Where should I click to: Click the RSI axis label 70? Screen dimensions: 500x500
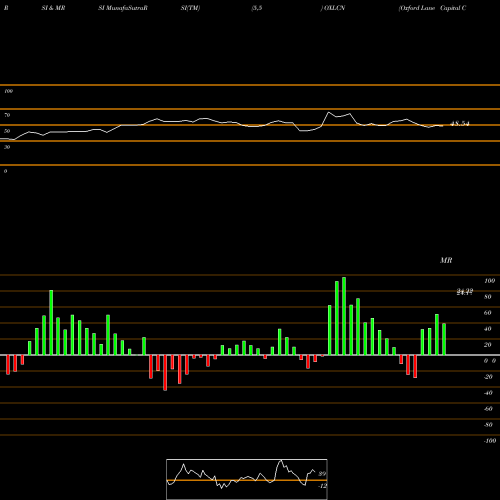pos(7,115)
